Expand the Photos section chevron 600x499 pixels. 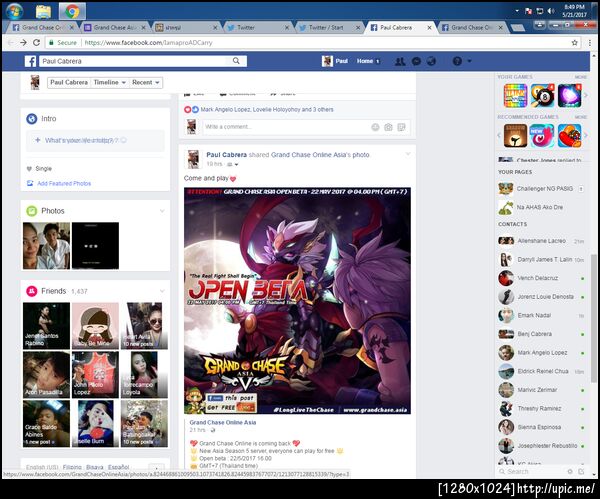click(x=162, y=211)
